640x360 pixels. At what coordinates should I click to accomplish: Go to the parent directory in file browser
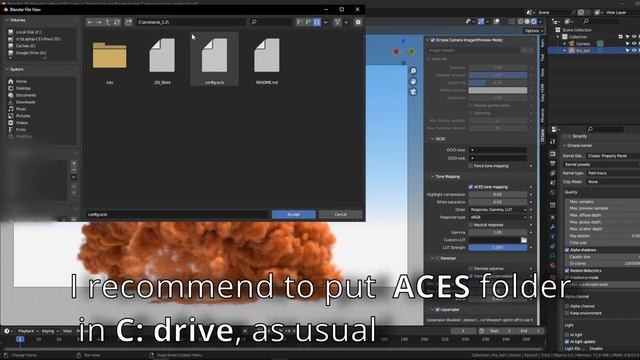click(x=108, y=22)
